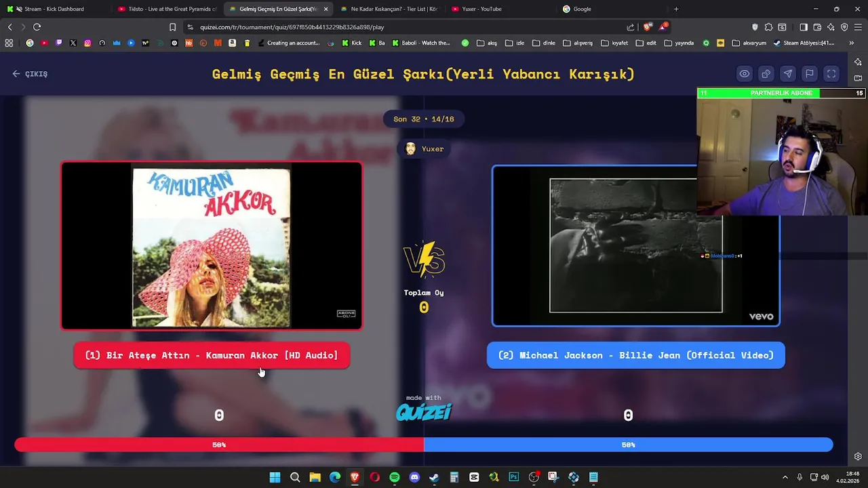868x488 pixels.
Task: Expand the alışveriş bookmarks folder
Action: coord(578,43)
